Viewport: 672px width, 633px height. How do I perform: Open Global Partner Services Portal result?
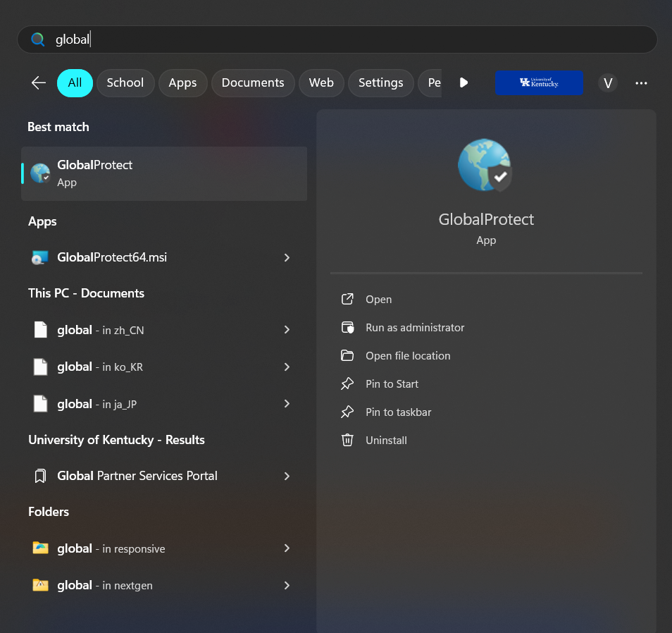pyautogui.click(x=164, y=476)
